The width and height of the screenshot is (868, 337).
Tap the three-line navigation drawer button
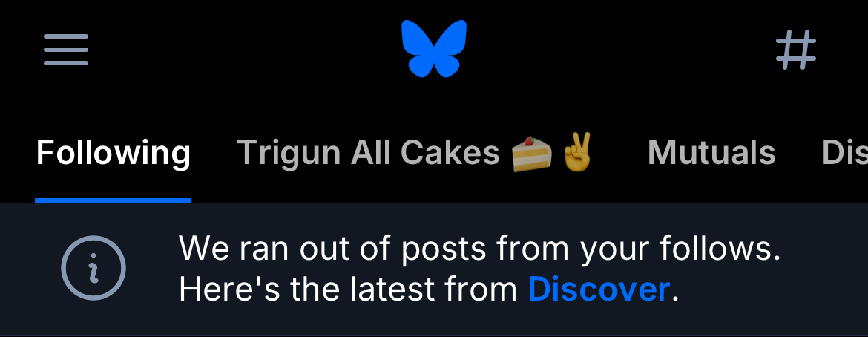66,49
